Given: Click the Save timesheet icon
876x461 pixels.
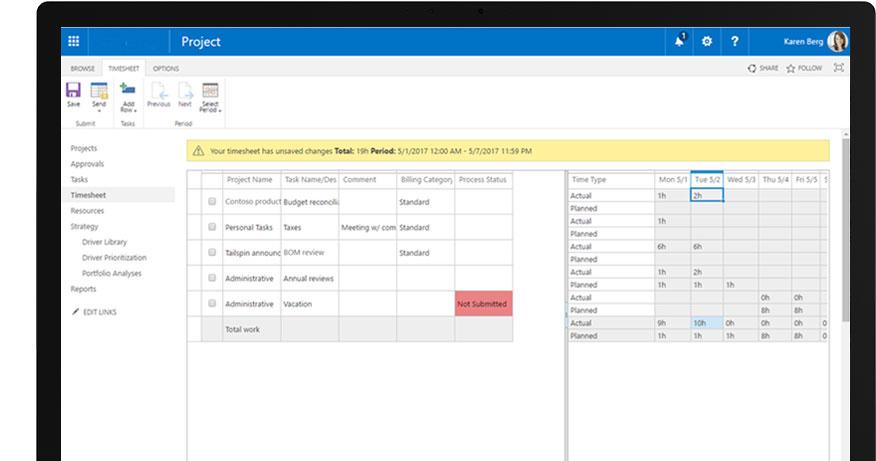Looking at the screenshot, I should point(73,91).
